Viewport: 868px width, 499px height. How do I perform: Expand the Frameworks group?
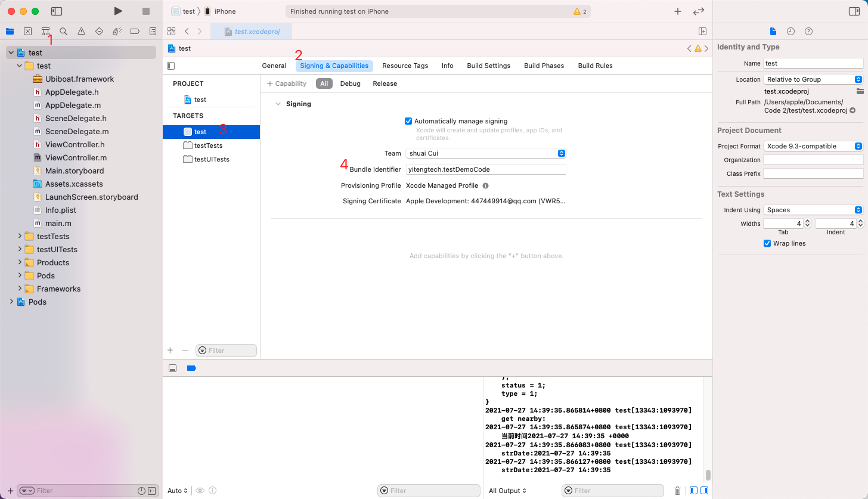(x=20, y=289)
